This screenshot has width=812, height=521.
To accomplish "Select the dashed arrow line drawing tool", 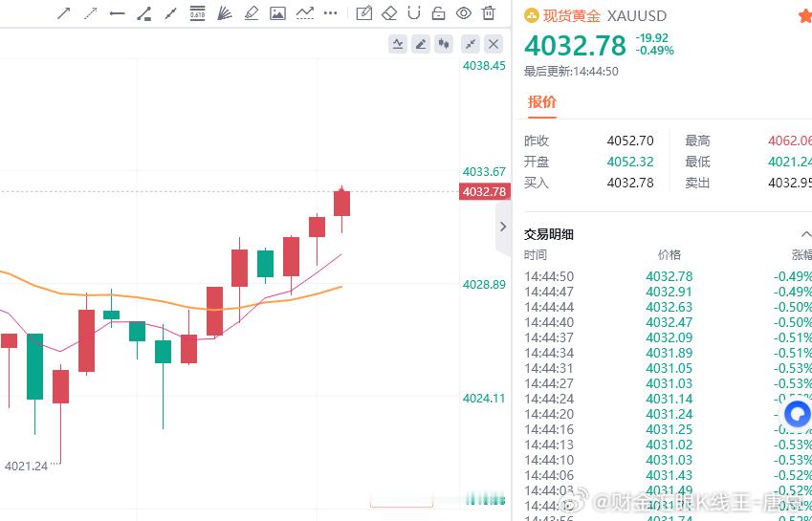I will tap(91, 13).
